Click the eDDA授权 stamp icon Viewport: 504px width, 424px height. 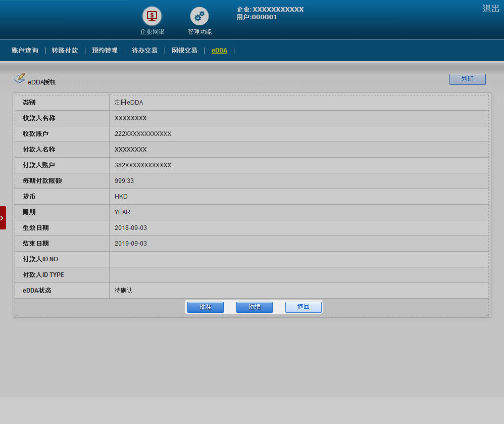pos(19,78)
